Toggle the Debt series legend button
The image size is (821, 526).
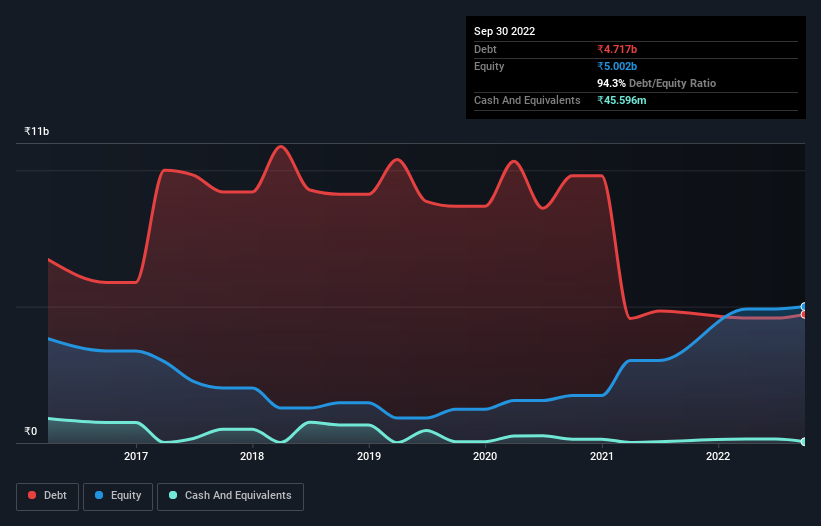pyautogui.click(x=48, y=496)
